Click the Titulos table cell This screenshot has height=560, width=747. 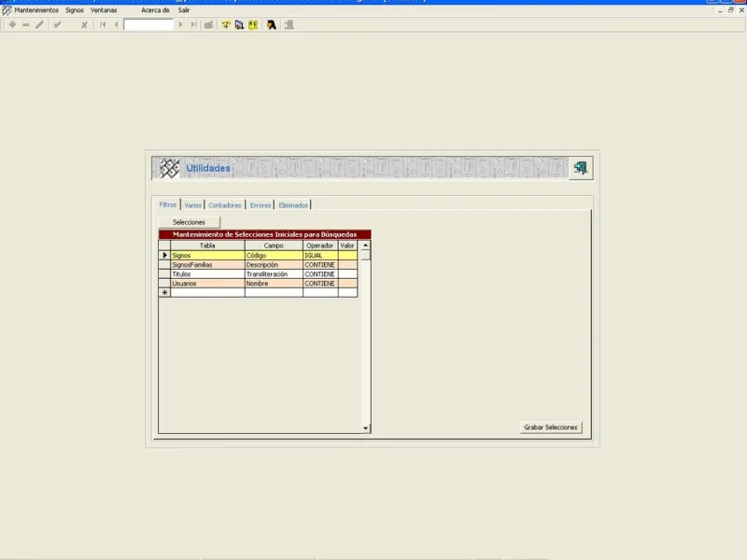tap(207, 274)
